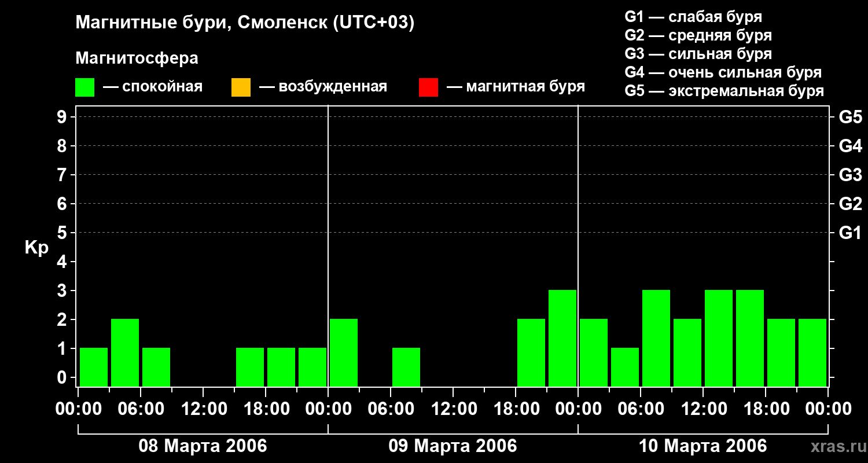Click the right-axis 'G2' label
868x463 pixels.
pyautogui.click(x=850, y=204)
